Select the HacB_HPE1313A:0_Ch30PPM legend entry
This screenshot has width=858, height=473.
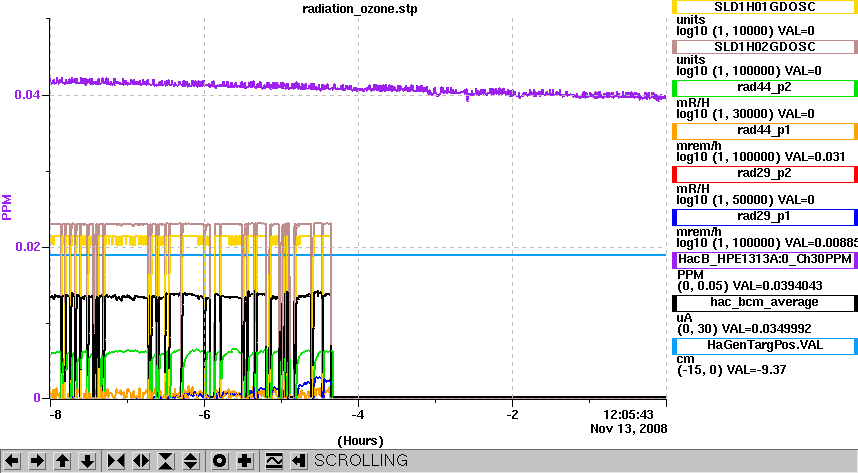764,259
